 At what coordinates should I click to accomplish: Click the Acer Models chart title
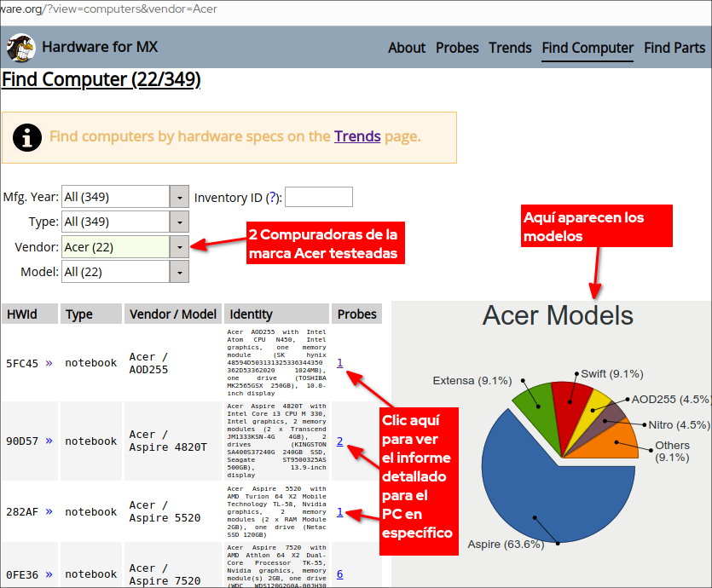[558, 314]
